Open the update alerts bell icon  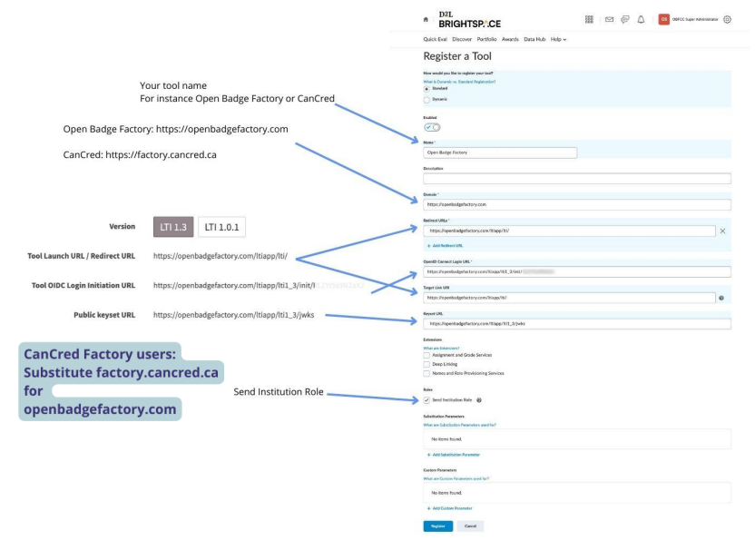click(x=641, y=19)
